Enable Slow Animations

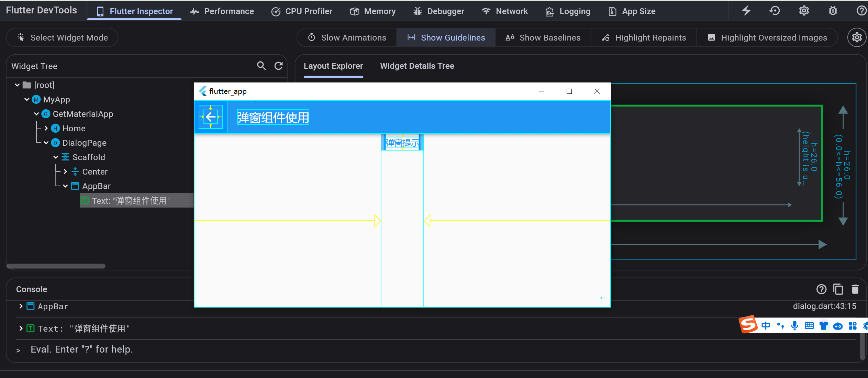347,37
